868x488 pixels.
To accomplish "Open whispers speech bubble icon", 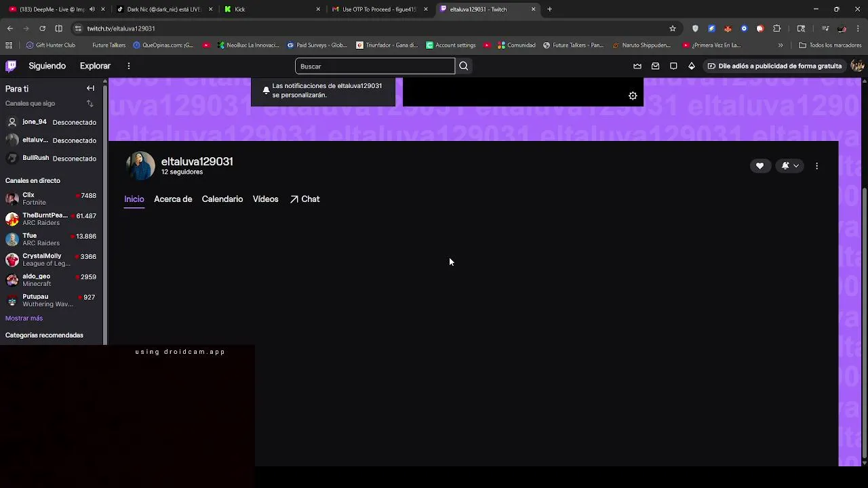I will click(673, 66).
